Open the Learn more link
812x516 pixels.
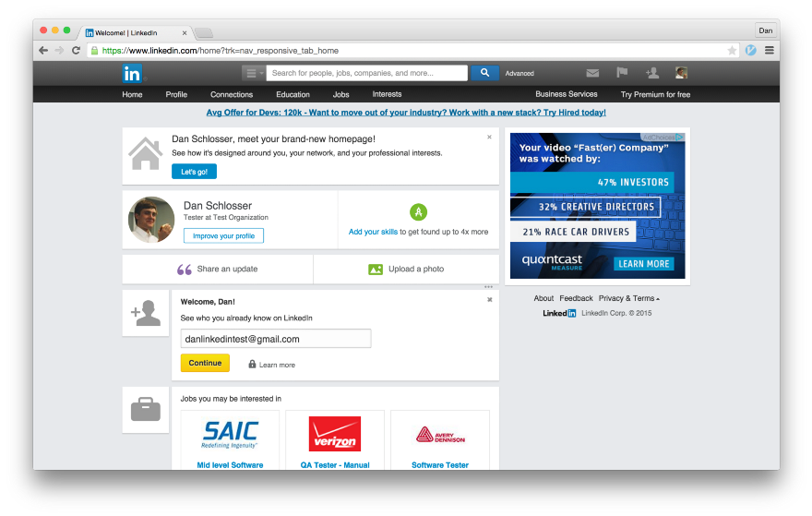(277, 366)
